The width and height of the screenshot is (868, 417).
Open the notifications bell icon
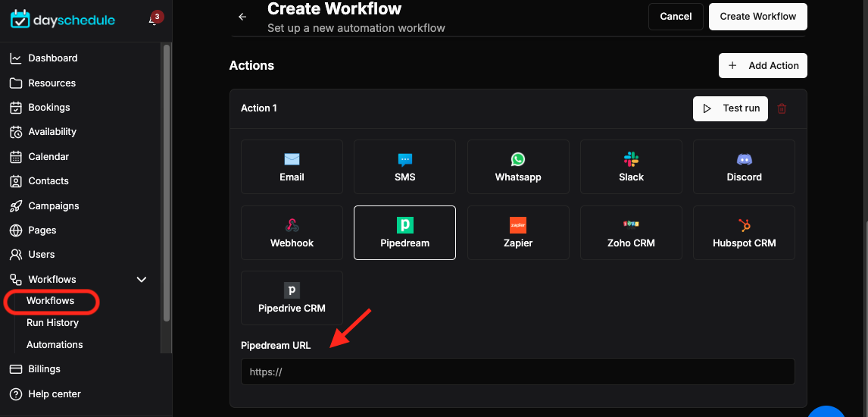[153, 20]
